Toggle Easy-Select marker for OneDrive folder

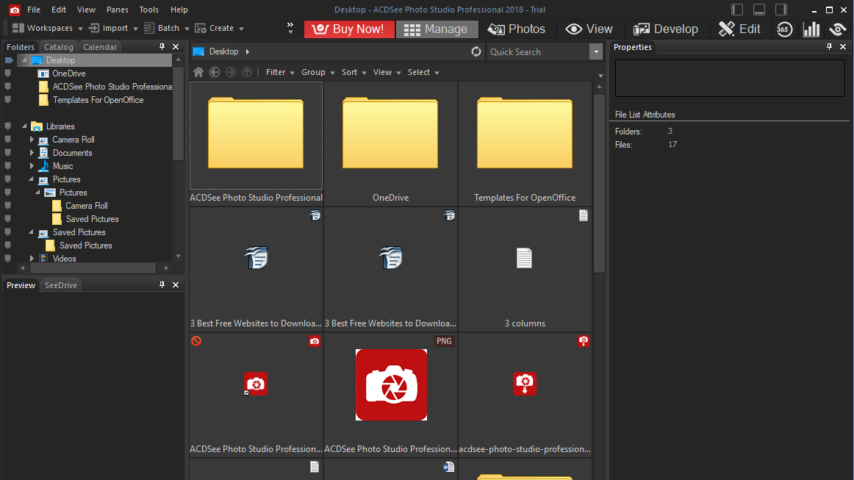point(8,73)
